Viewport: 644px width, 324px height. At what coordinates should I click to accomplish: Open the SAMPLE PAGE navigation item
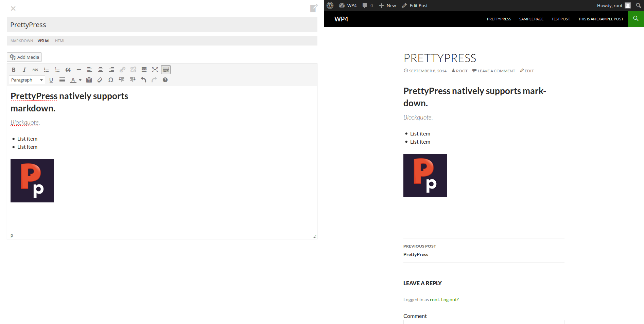[531, 19]
